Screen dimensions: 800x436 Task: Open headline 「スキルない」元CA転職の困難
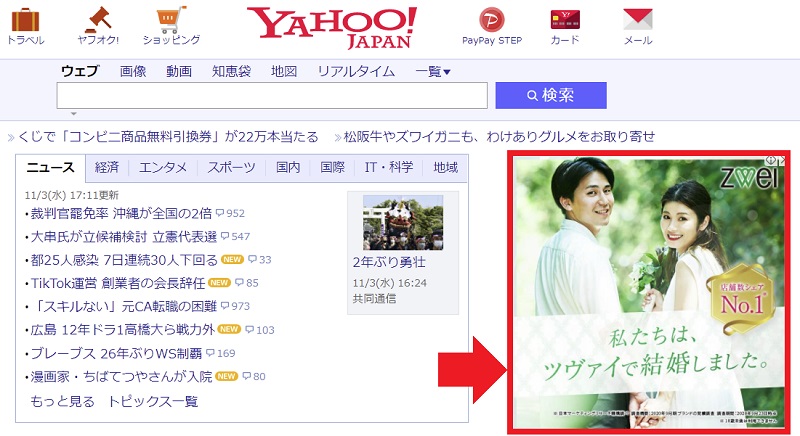click(x=124, y=306)
